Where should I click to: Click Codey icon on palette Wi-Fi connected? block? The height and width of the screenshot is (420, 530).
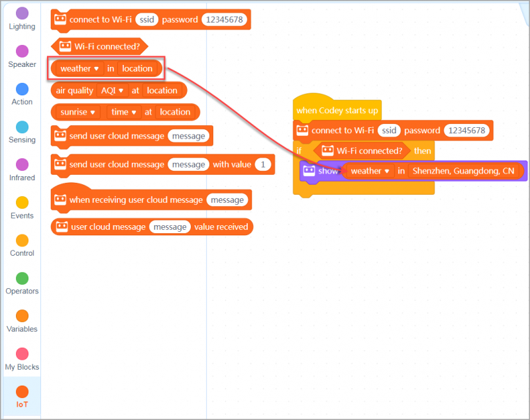point(65,46)
